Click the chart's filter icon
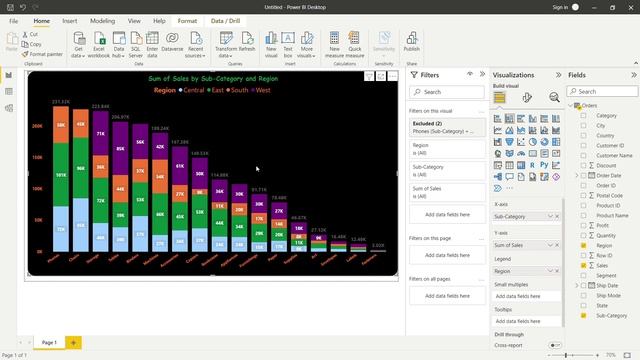640x360 pixels. tap(369, 76)
